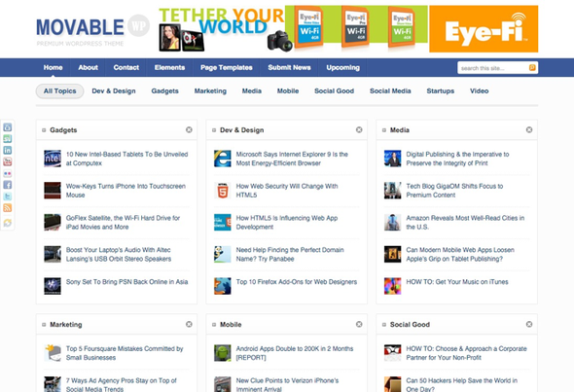Select the Social Good topic tab

click(334, 91)
